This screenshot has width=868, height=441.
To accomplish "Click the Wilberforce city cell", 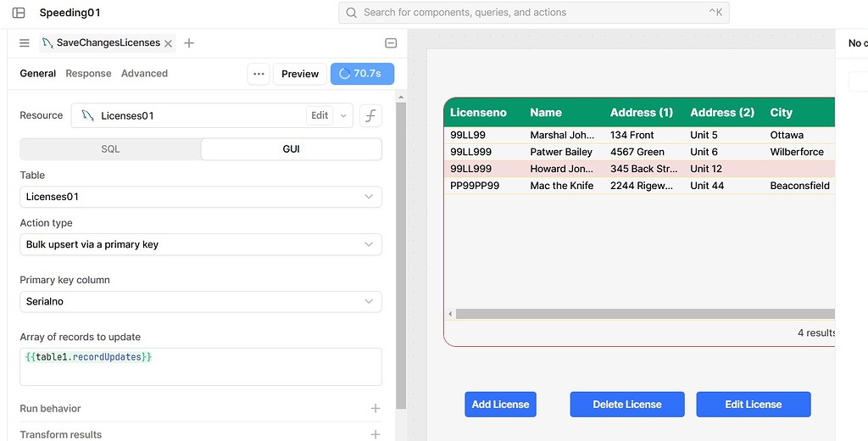I will tap(797, 152).
